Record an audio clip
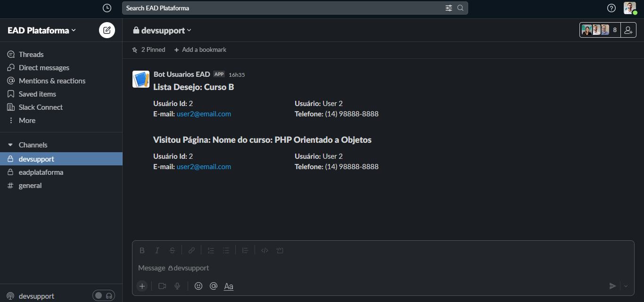 pos(177,286)
